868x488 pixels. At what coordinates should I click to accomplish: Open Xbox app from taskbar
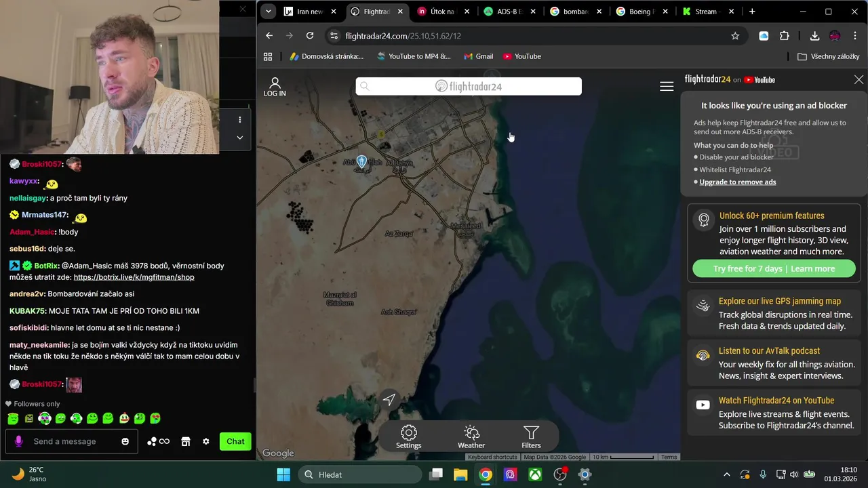[x=535, y=474]
